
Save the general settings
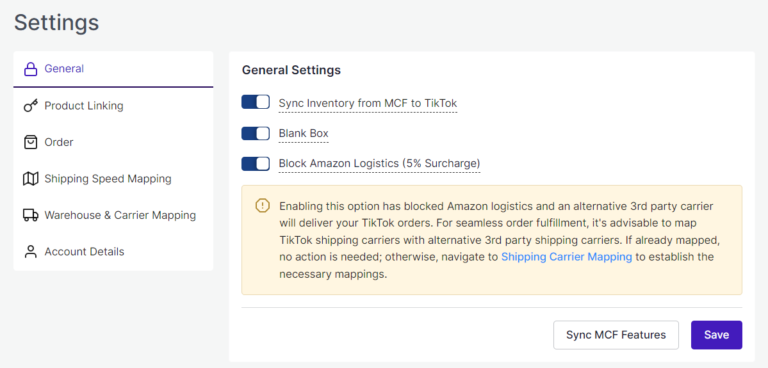click(x=717, y=335)
